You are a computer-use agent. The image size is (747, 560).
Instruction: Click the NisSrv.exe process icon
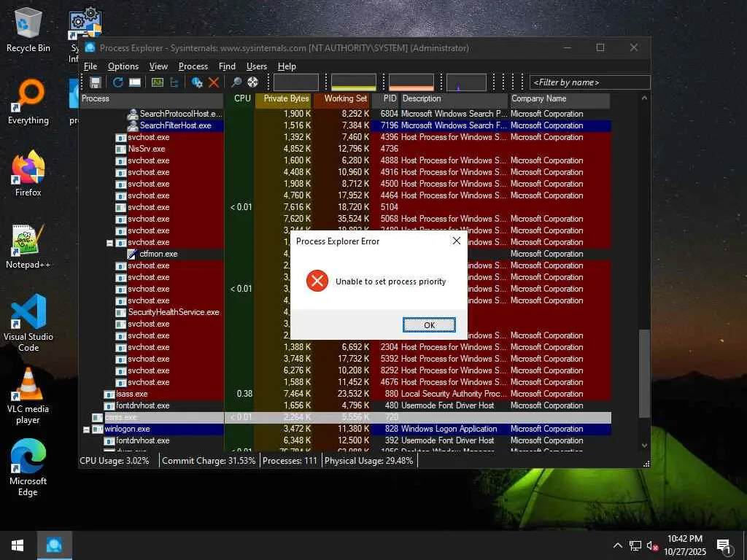tap(121, 149)
